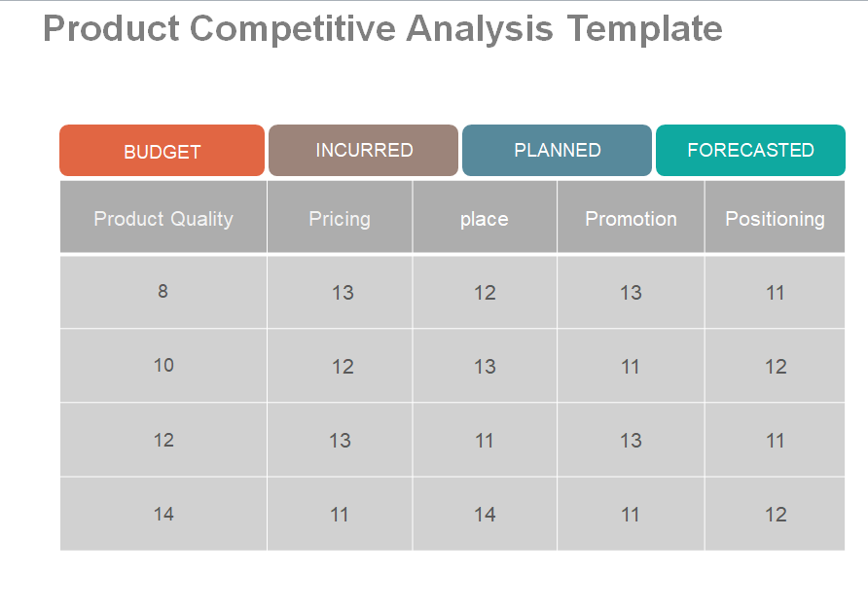
Task: Select the Product Quality cell showing 14
Action: (x=163, y=514)
